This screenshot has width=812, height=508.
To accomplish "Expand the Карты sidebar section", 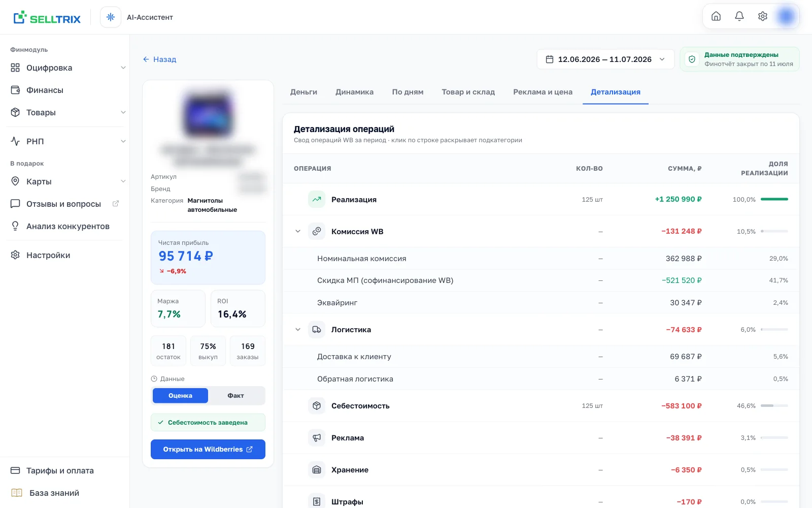I will pyautogui.click(x=123, y=181).
